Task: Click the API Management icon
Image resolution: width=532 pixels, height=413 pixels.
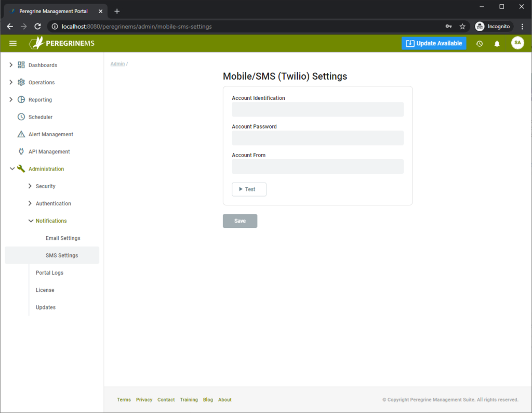Action: pyautogui.click(x=21, y=151)
